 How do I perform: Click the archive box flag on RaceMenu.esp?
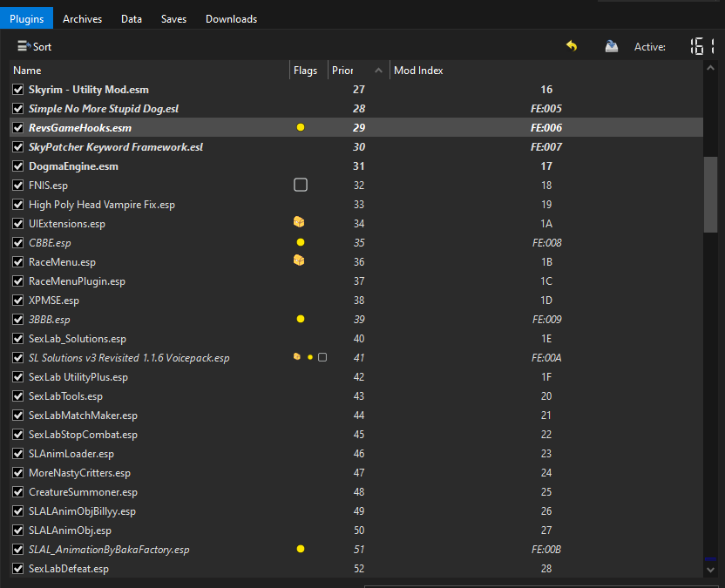pyautogui.click(x=299, y=260)
